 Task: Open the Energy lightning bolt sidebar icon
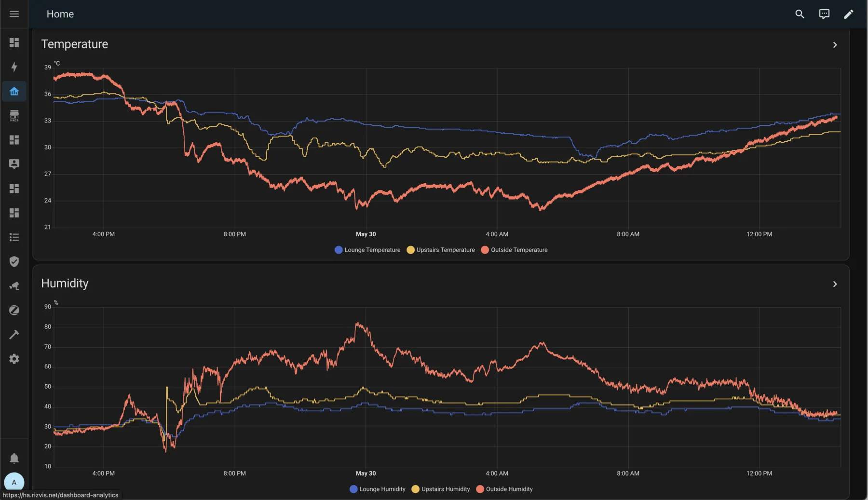pos(14,67)
